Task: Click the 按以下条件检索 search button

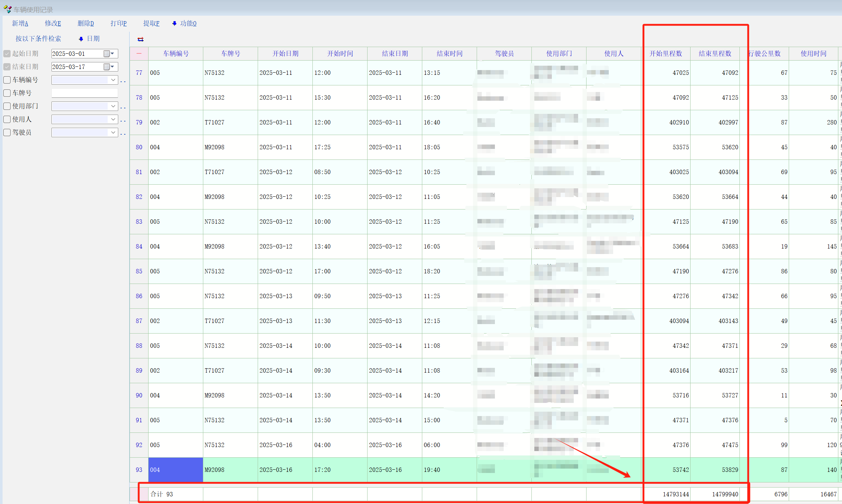Action: click(38, 39)
